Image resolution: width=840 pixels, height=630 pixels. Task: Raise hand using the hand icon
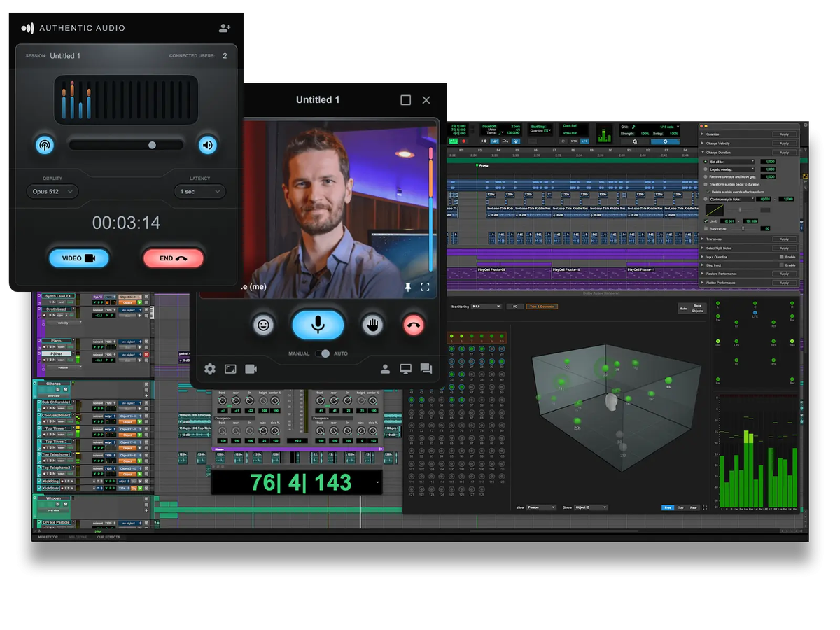pos(372,325)
